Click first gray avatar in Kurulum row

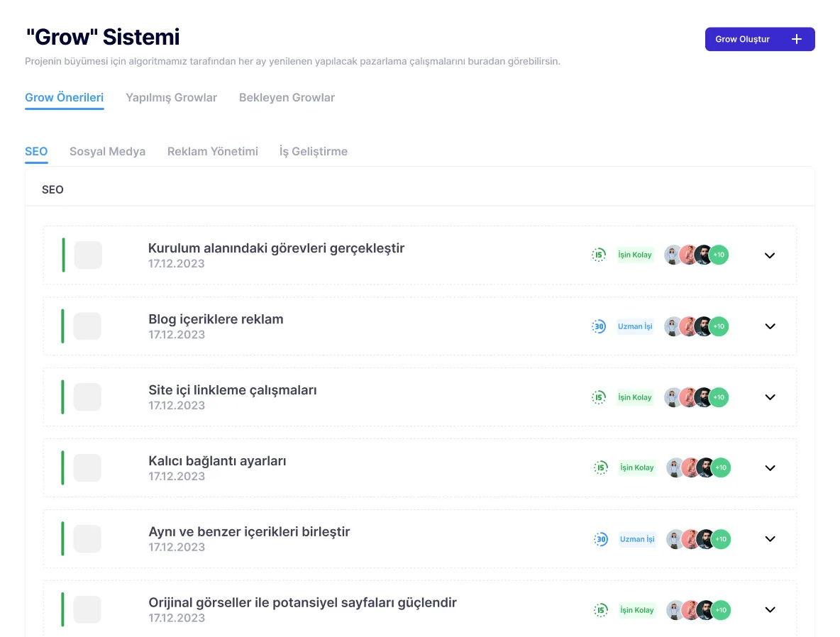(x=671, y=255)
